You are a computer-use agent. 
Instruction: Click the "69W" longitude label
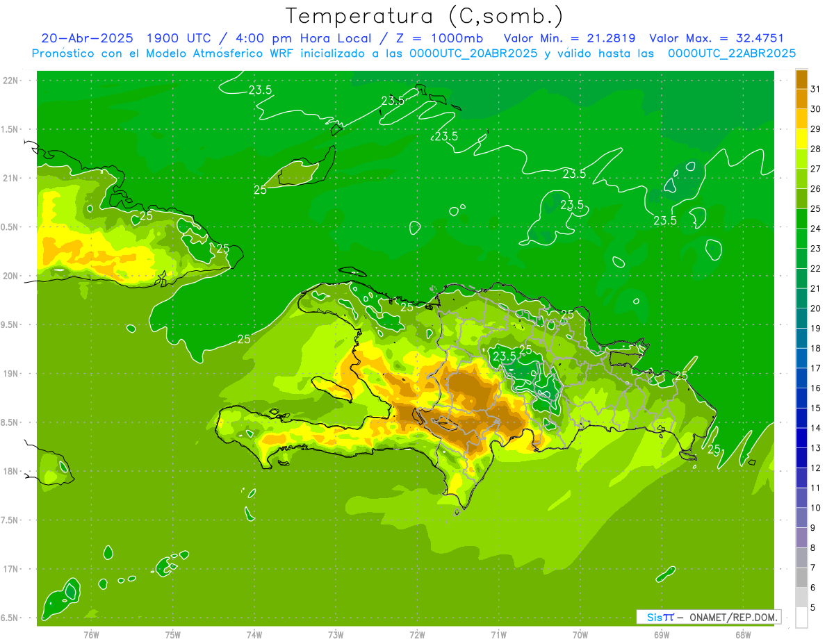[x=662, y=635]
